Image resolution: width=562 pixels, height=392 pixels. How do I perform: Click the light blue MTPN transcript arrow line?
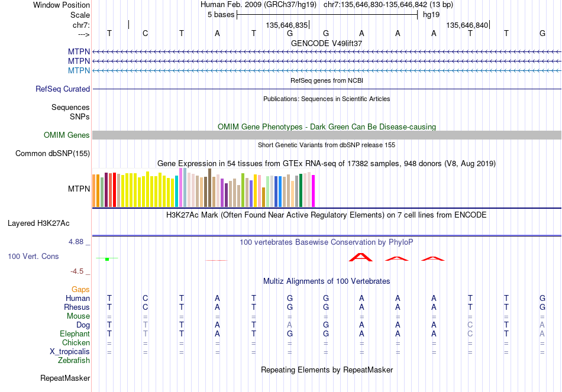click(327, 70)
